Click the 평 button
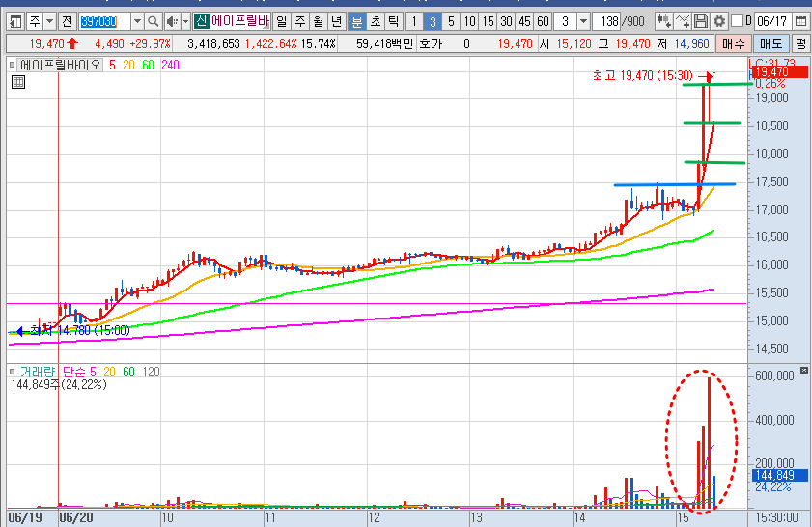 (x=801, y=43)
